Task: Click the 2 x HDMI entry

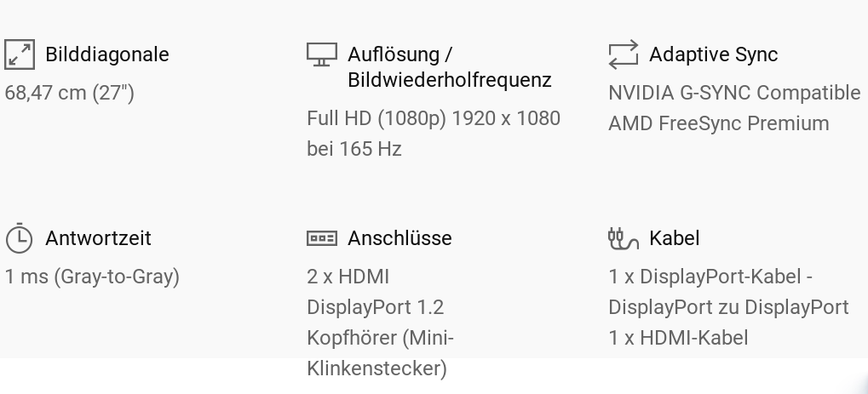Action: coord(348,277)
